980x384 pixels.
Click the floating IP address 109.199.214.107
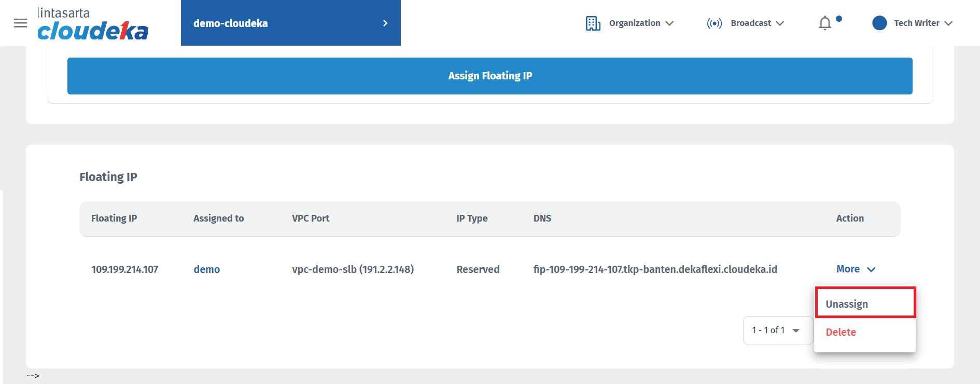click(x=124, y=269)
